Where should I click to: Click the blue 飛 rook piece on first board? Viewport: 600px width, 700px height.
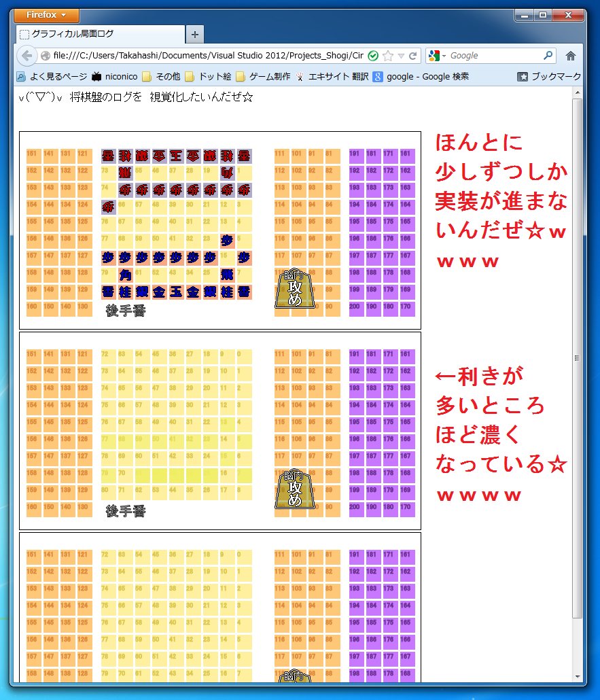pos(227,275)
